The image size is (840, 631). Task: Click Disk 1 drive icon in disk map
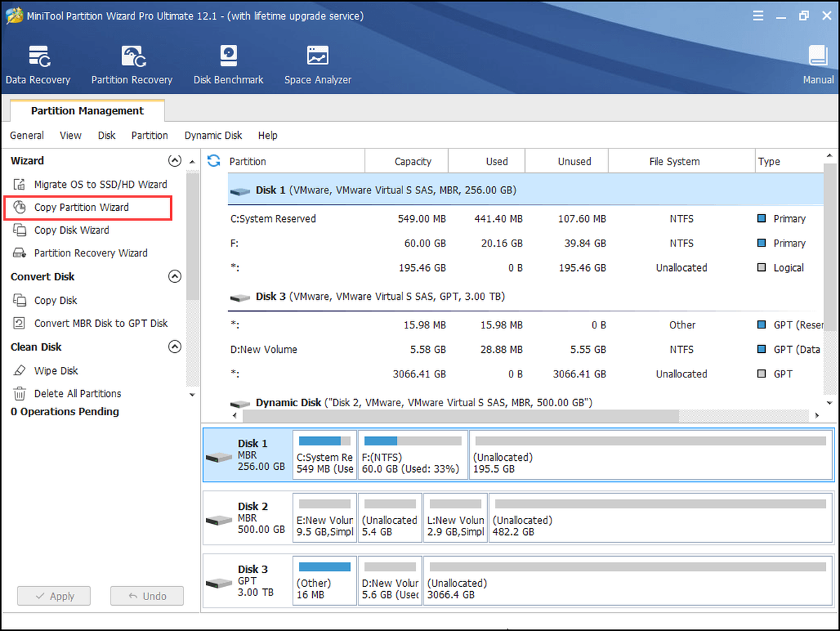[218, 457]
